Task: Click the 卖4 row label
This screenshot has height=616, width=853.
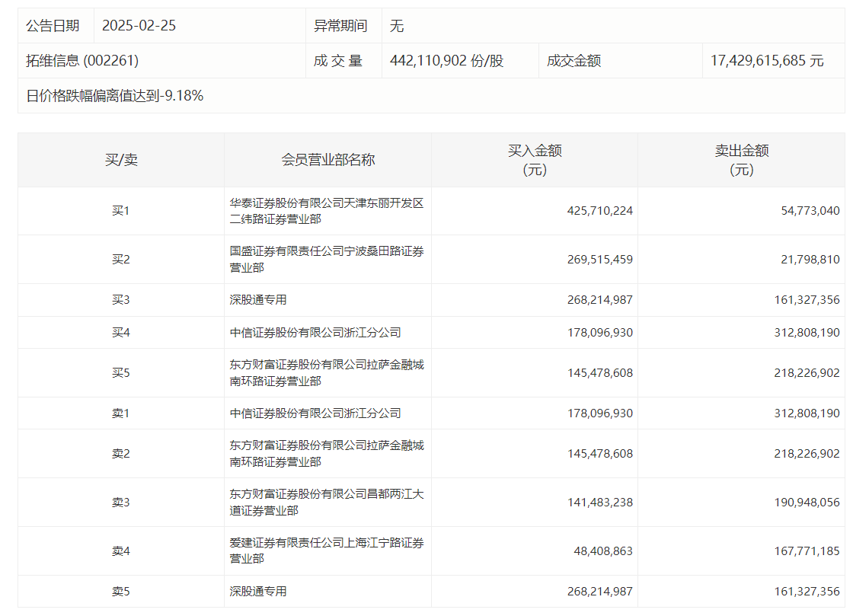Action: click(x=121, y=551)
